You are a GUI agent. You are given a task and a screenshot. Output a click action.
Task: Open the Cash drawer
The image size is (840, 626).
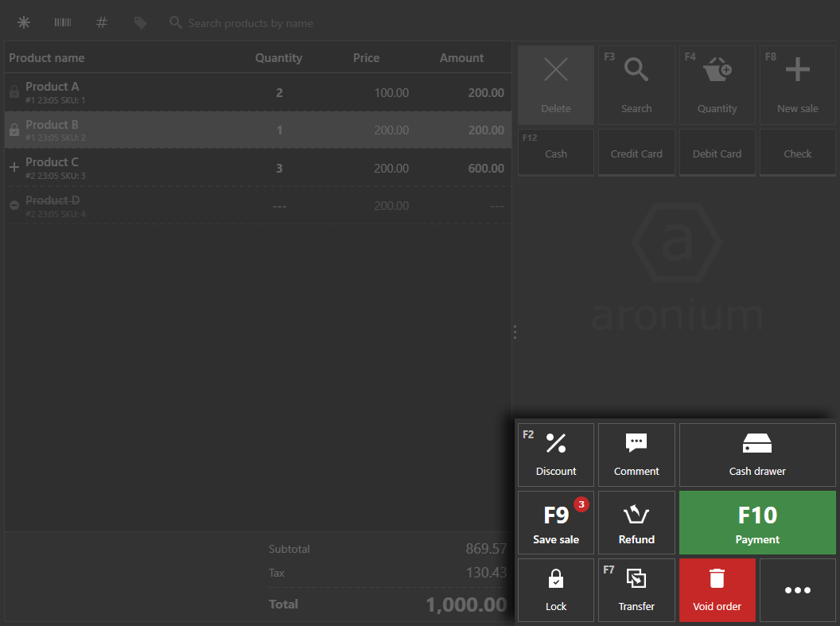pos(756,453)
